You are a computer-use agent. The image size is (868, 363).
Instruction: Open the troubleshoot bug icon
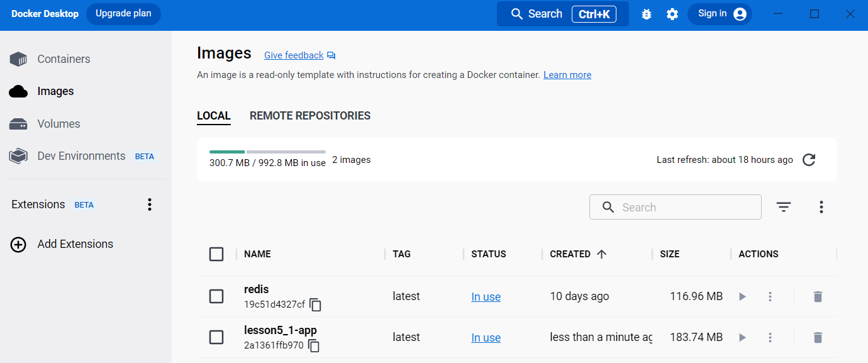click(x=647, y=14)
